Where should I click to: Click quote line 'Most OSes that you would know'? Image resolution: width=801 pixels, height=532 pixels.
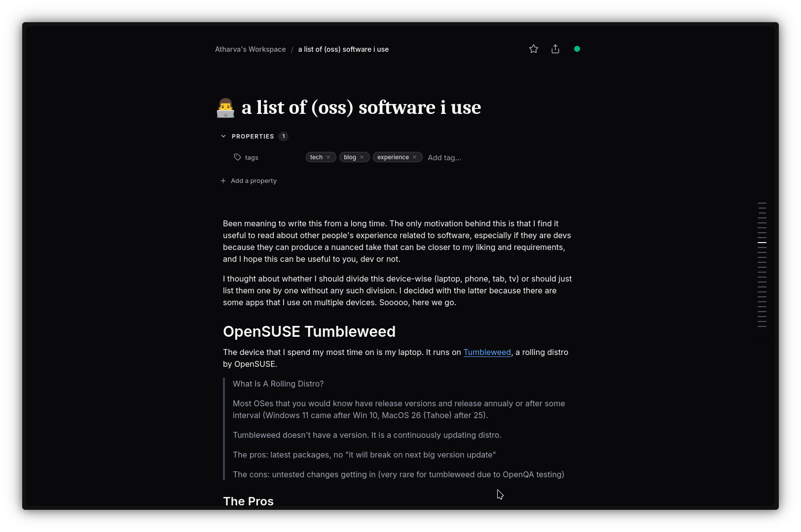pos(399,409)
